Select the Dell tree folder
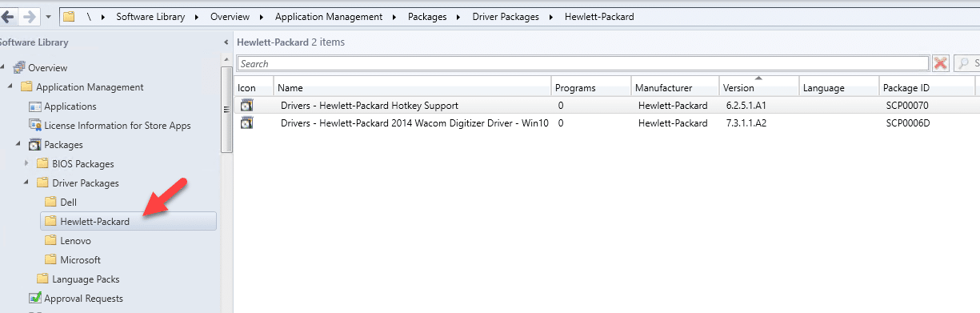The image size is (980, 313). click(68, 203)
